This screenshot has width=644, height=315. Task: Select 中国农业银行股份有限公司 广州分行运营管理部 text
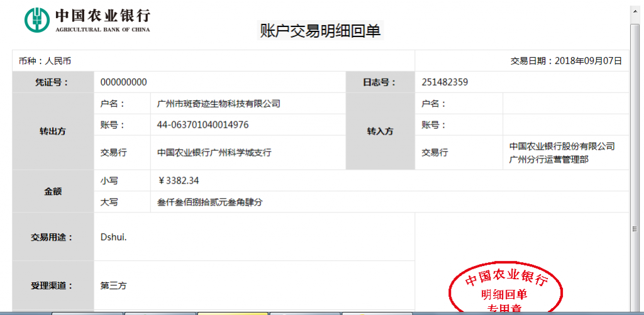(x=562, y=153)
